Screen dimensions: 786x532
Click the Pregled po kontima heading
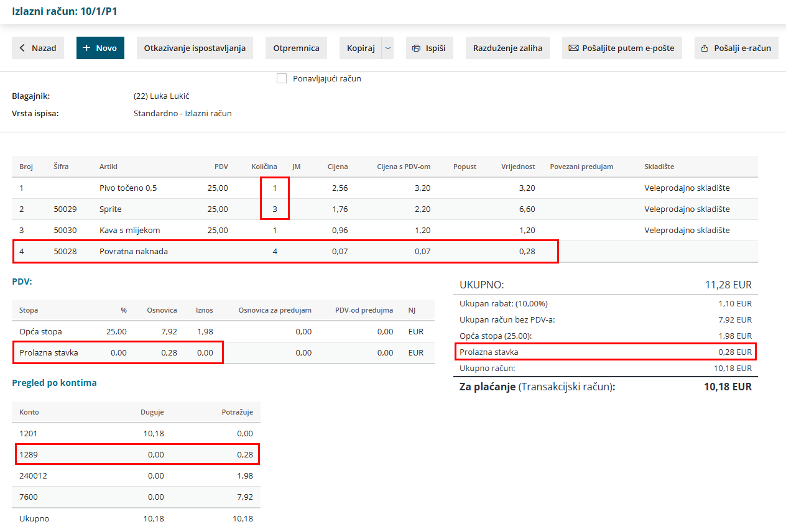coord(54,383)
